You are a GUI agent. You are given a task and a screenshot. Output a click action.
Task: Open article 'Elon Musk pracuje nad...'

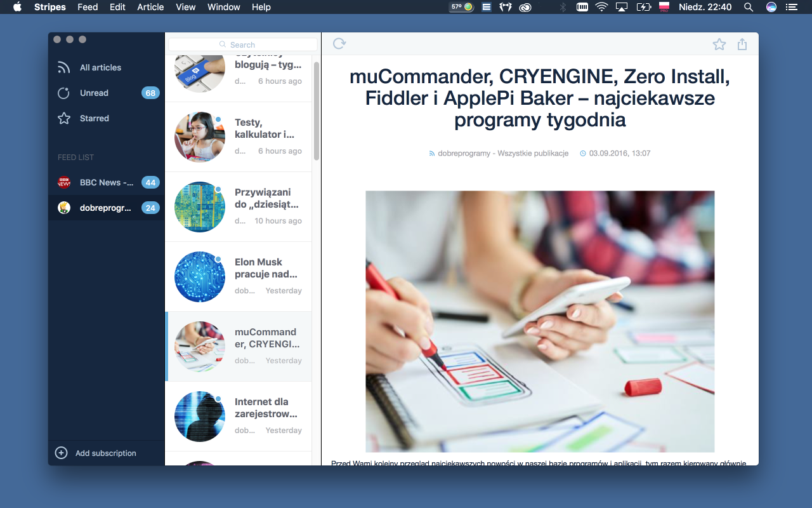(x=239, y=277)
